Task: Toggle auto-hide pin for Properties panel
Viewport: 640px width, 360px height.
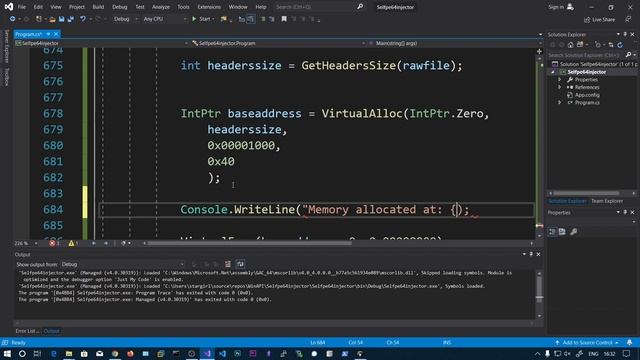Action: [x=625, y=212]
